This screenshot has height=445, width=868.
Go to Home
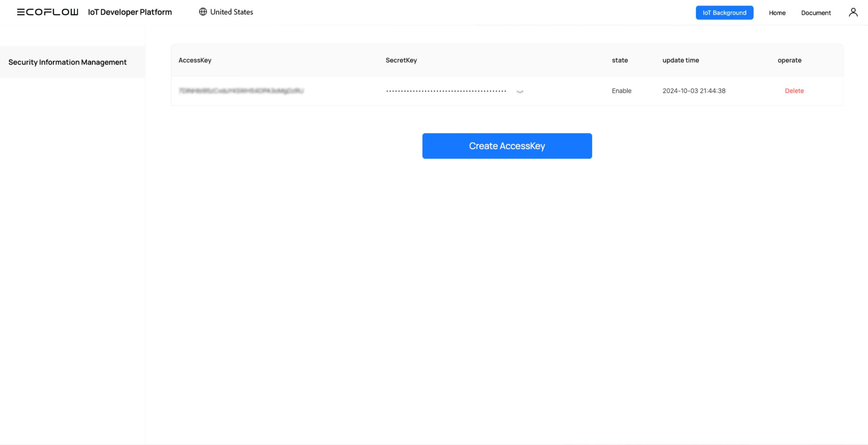point(777,13)
